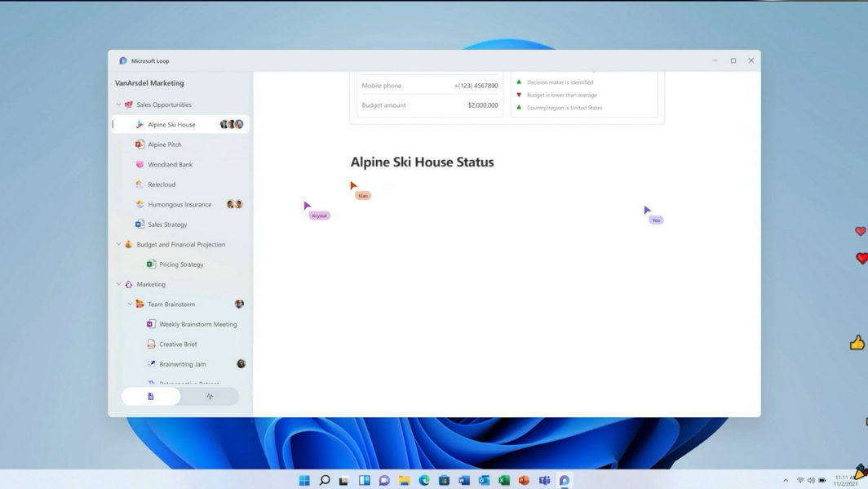This screenshot has height=489, width=868.
Task: Minimize the Microsoft Loop window
Action: pyautogui.click(x=715, y=60)
